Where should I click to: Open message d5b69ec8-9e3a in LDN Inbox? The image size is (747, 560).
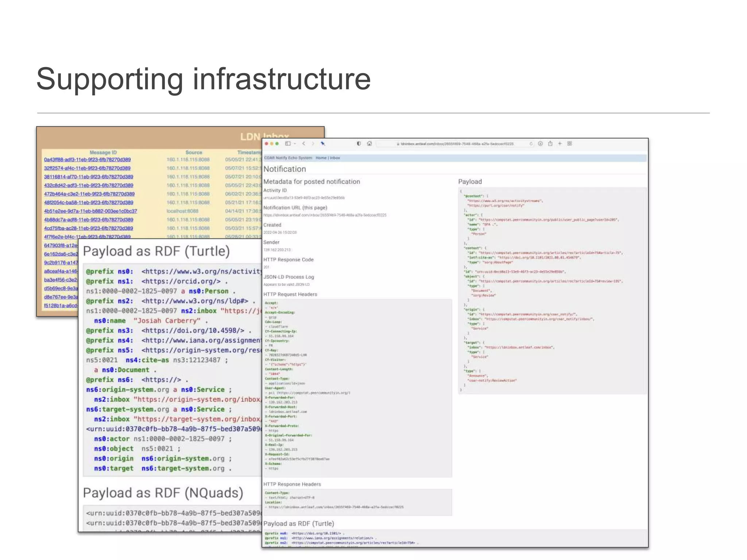pos(61,288)
